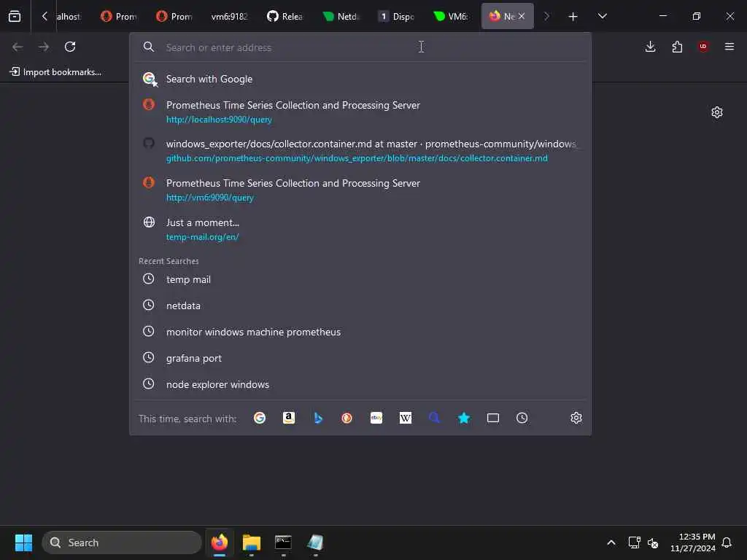Search this time with DuckDuckGo icon
Screen dimensions: 747x560
coord(347,418)
